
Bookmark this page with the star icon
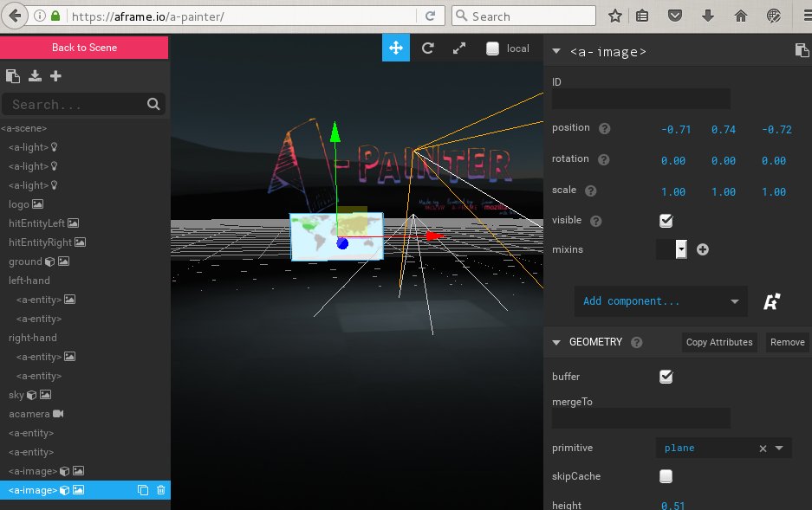[614, 16]
